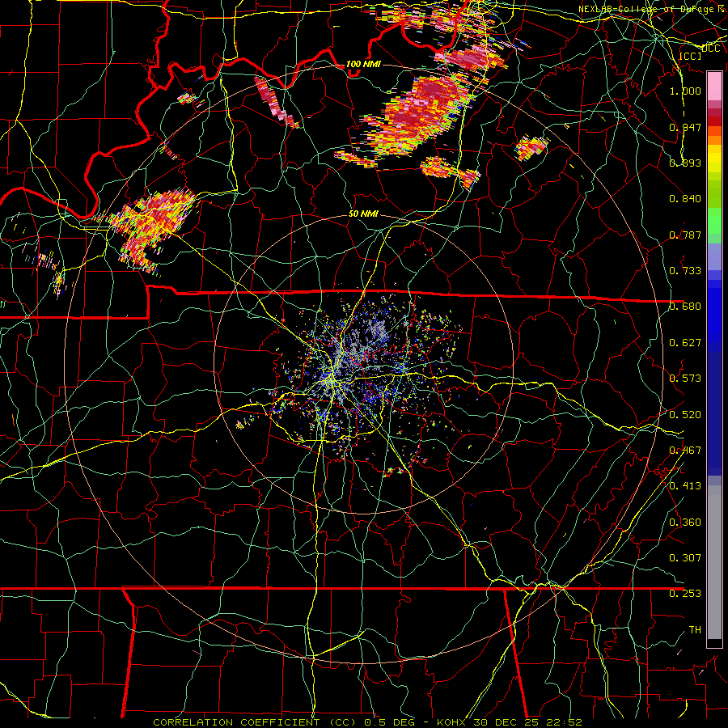Viewport: 728px width, 728px height.
Task: Click the 0.680 scale value label
Action: (x=685, y=307)
